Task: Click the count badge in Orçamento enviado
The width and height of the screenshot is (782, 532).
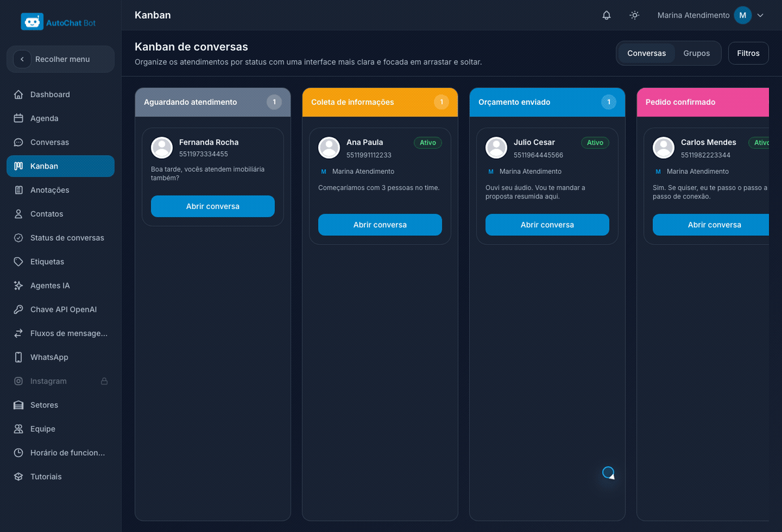Action: pos(609,102)
